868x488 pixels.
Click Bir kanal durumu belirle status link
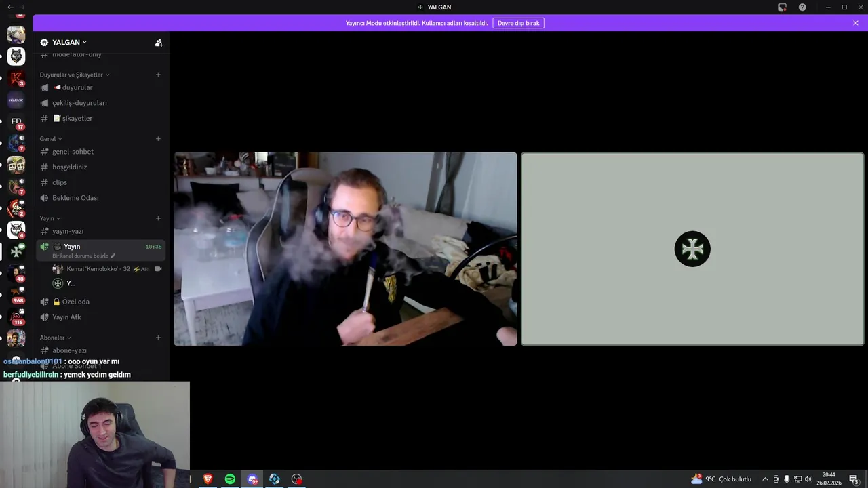(x=83, y=256)
